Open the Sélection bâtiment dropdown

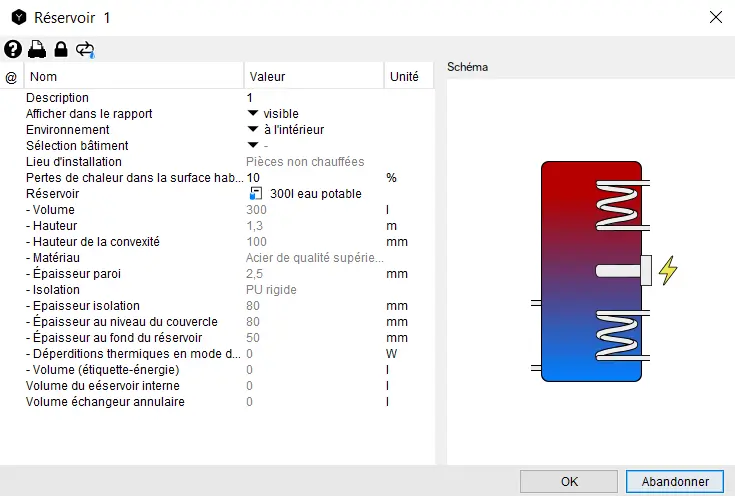click(x=253, y=146)
